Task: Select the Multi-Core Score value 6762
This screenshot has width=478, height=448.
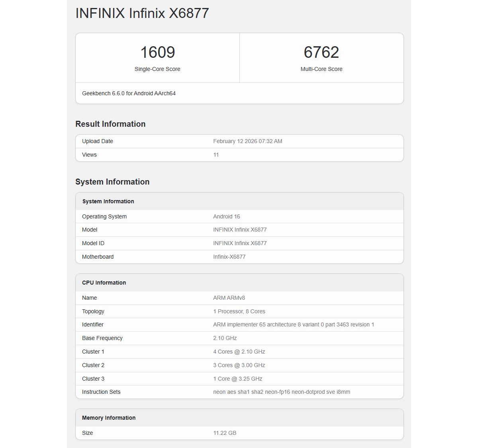Action: click(321, 52)
